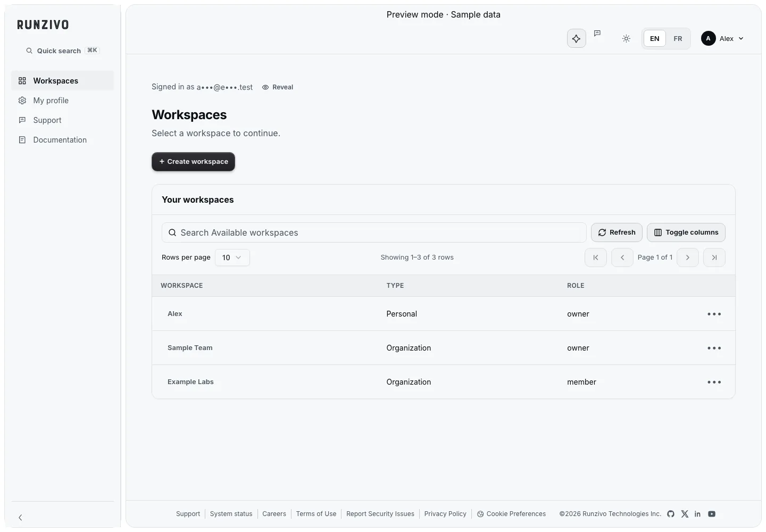Open actions menu for Example Labs row
Viewport: 766px width, 532px height.
pyautogui.click(x=714, y=382)
